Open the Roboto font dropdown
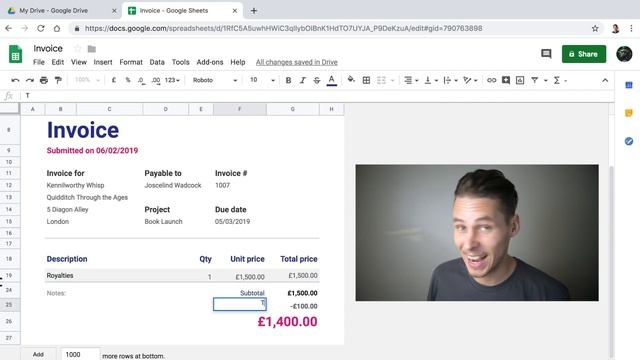The width and height of the screenshot is (640, 360). [215, 80]
